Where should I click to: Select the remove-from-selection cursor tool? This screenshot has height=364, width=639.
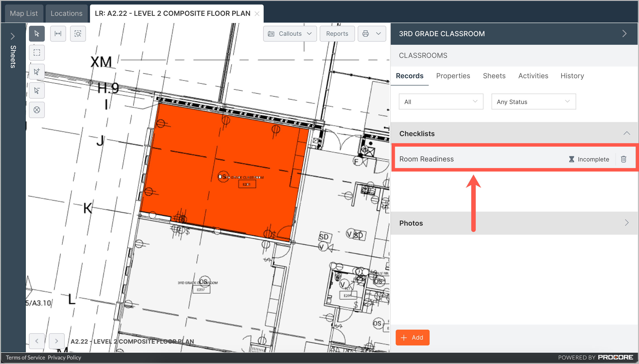coord(37,90)
